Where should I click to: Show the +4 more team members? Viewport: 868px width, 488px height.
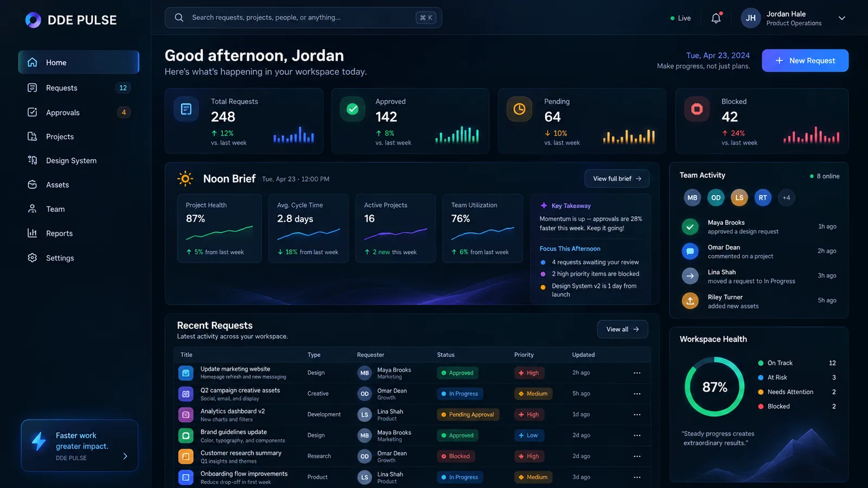(786, 198)
